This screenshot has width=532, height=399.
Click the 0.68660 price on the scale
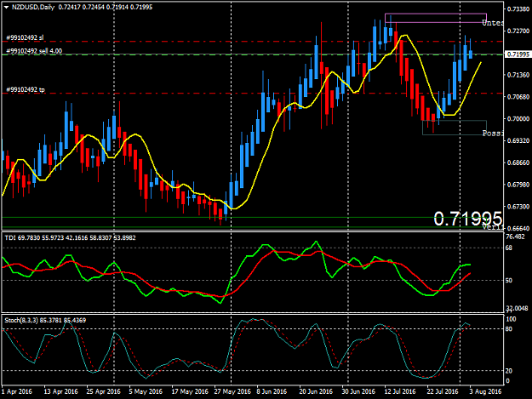[x=518, y=162]
